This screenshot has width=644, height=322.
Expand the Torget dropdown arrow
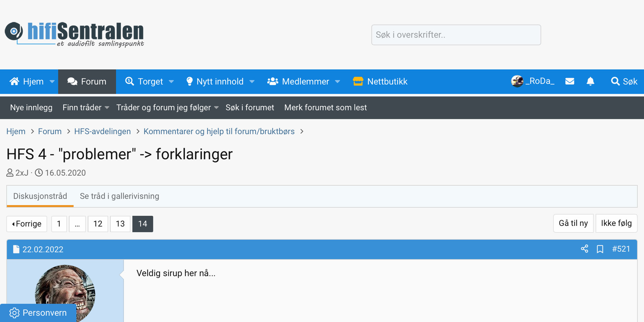tap(171, 82)
